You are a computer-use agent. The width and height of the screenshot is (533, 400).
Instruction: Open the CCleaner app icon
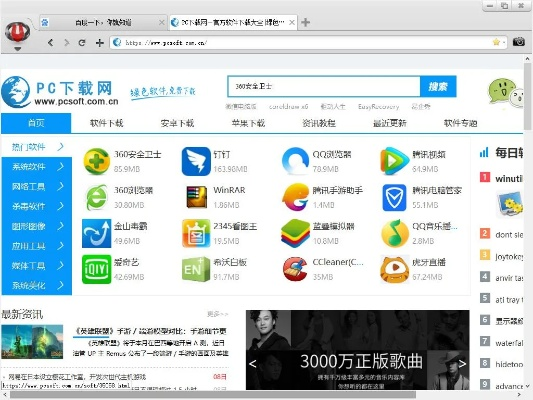point(295,269)
